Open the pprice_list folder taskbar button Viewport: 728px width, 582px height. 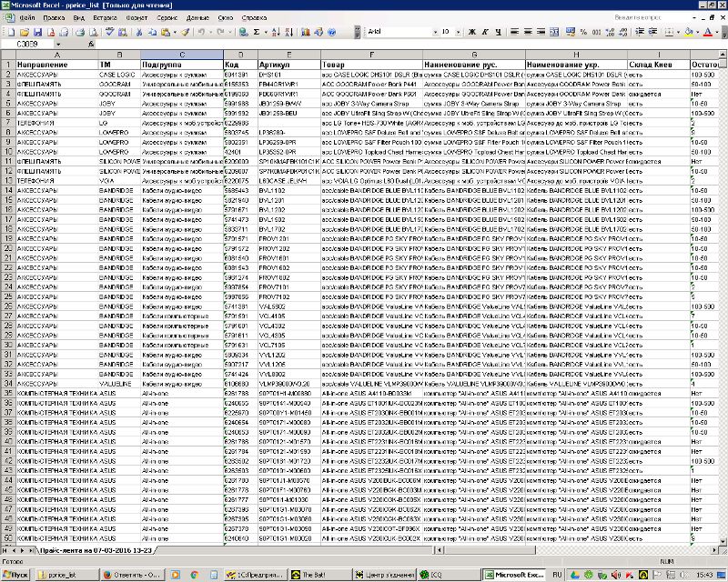coord(67,575)
